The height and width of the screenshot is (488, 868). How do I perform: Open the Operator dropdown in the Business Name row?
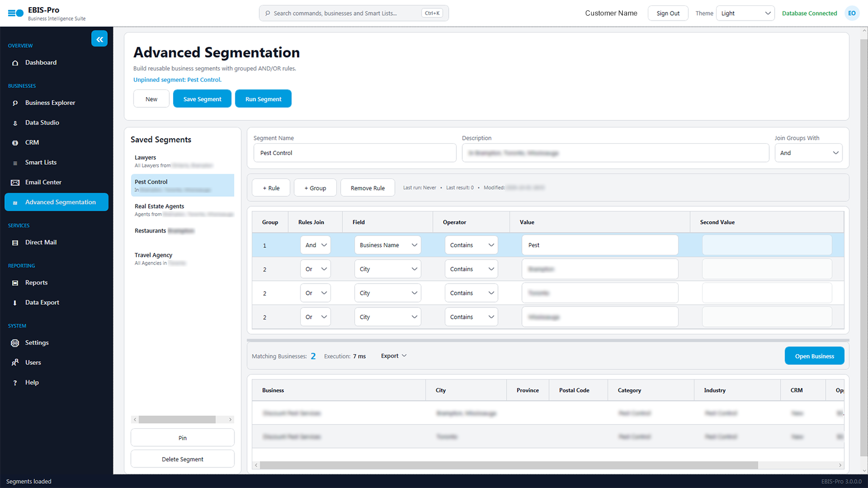(471, 245)
